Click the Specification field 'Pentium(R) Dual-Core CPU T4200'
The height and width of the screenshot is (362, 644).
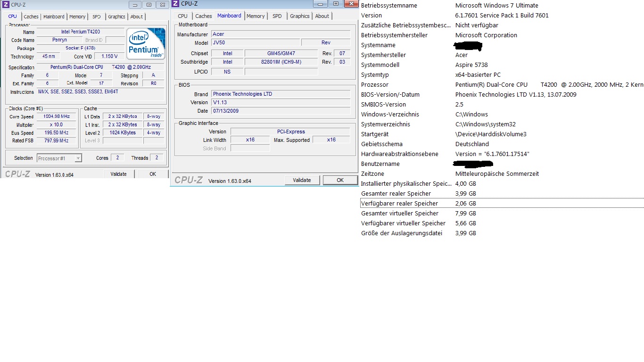[100, 67]
